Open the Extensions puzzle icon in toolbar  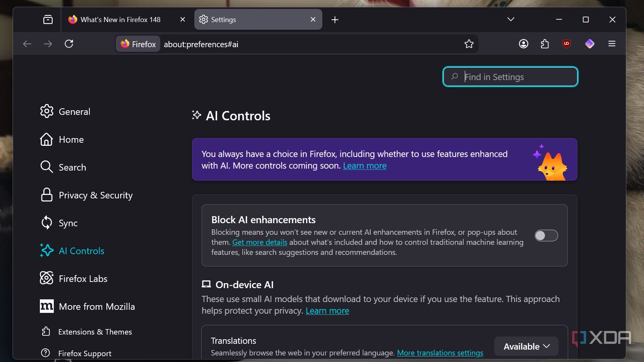545,44
